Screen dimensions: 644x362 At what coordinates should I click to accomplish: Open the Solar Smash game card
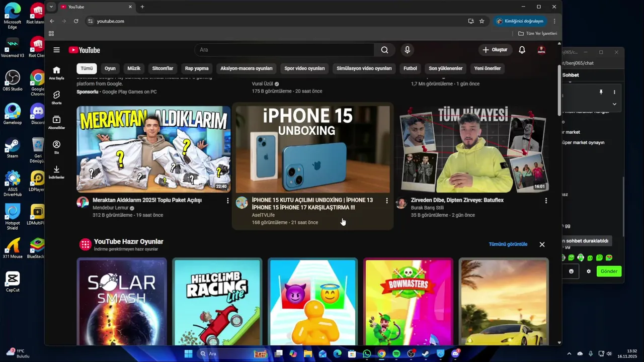point(122,302)
